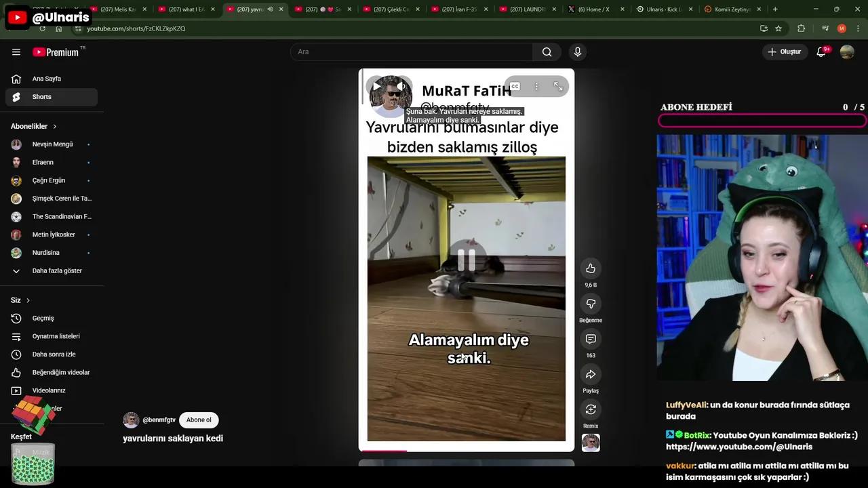Reload the page in browser toolbar
This screenshot has height=488, width=868.
pos(43,28)
